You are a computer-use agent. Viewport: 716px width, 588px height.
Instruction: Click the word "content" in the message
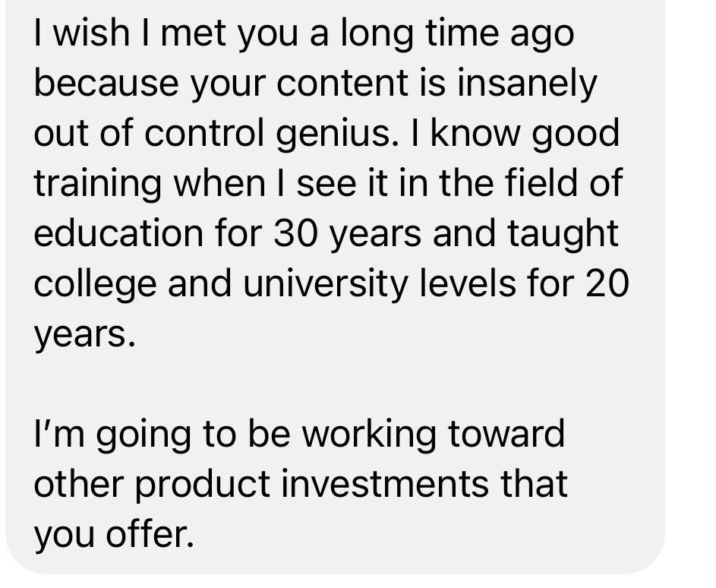(x=342, y=84)
